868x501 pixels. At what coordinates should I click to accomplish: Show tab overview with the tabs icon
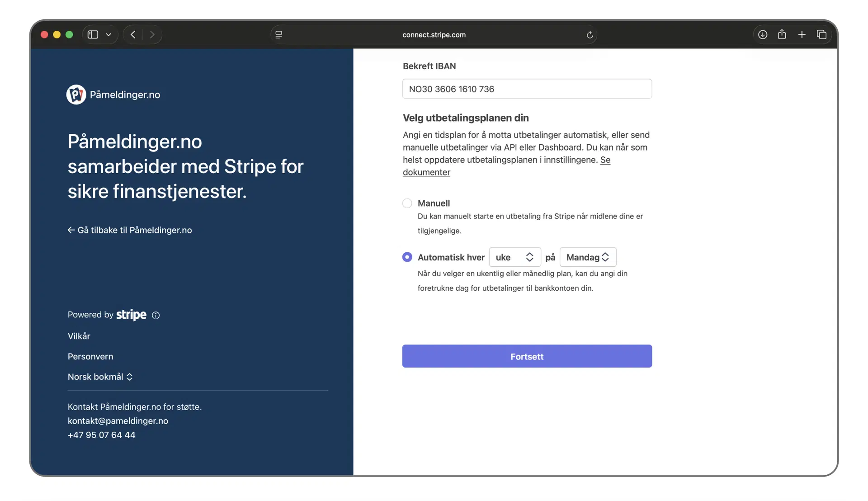(x=822, y=34)
